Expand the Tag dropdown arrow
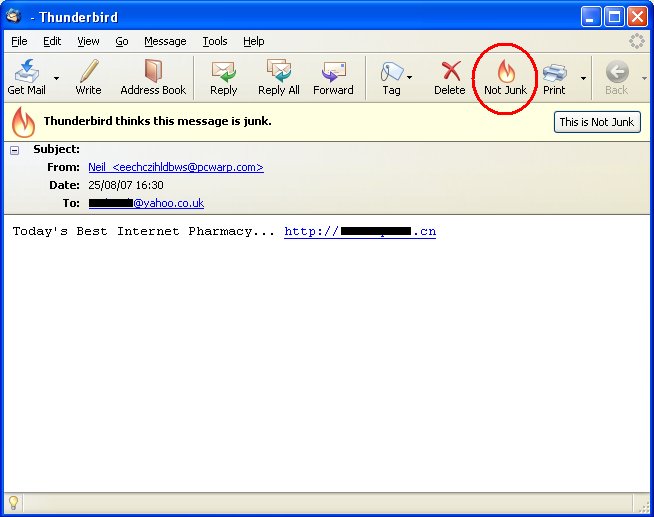The width and height of the screenshot is (654, 517). (410, 78)
